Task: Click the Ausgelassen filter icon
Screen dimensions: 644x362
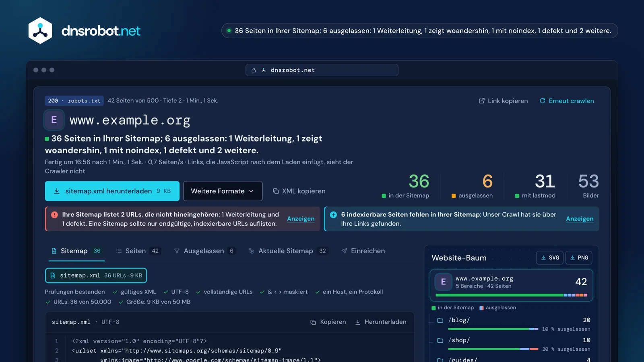Action: (177, 251)
